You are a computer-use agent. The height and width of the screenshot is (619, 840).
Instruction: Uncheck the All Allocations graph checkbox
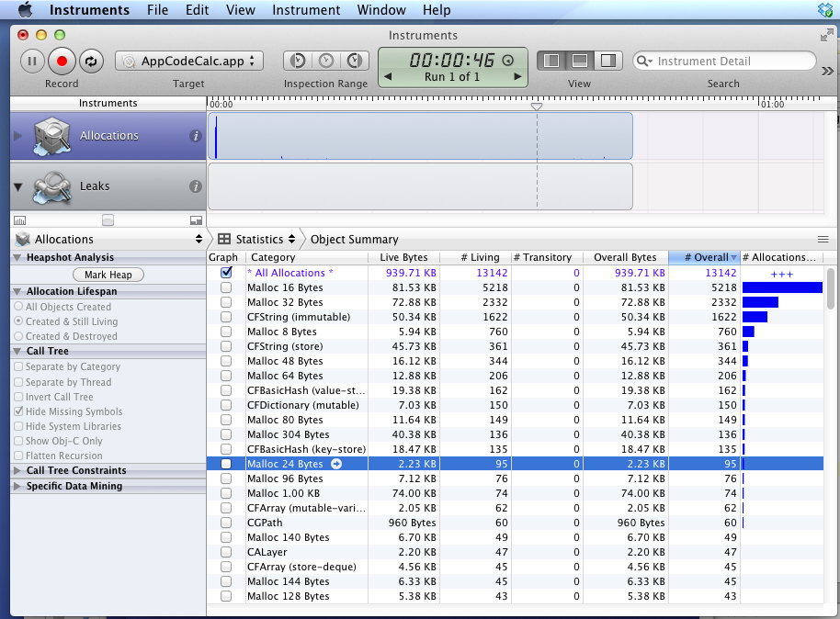(x=226, y=273)
